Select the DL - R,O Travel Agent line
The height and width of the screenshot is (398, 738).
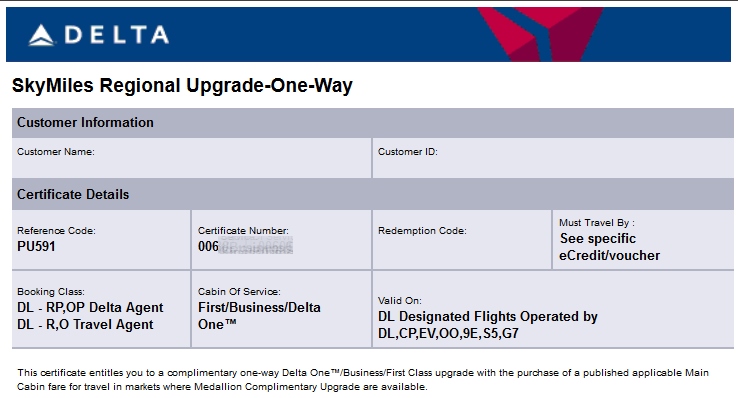pyautogui.click(x=85, y=325)
